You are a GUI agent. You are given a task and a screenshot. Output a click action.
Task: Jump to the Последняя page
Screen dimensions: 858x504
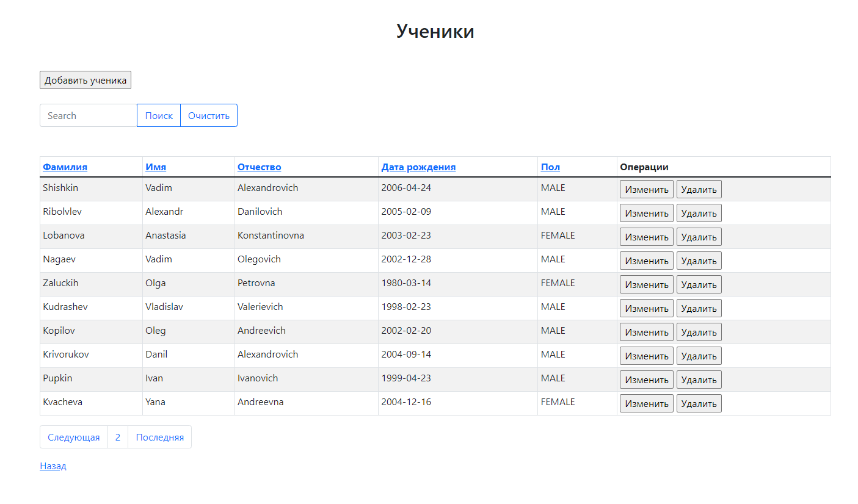click(159, 437)
